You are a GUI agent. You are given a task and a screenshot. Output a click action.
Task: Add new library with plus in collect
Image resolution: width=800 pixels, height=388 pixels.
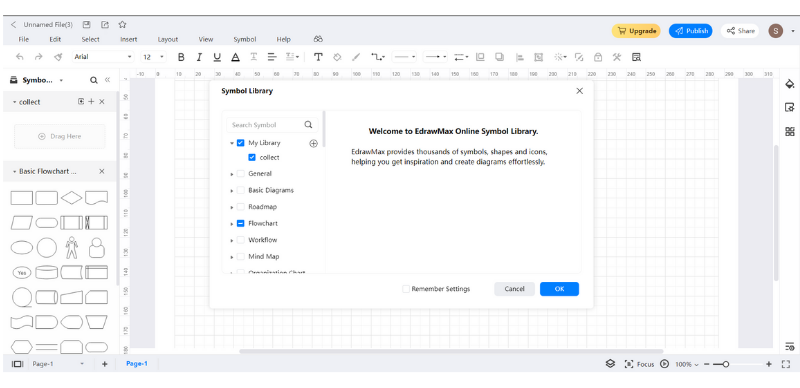click(91, 102)
